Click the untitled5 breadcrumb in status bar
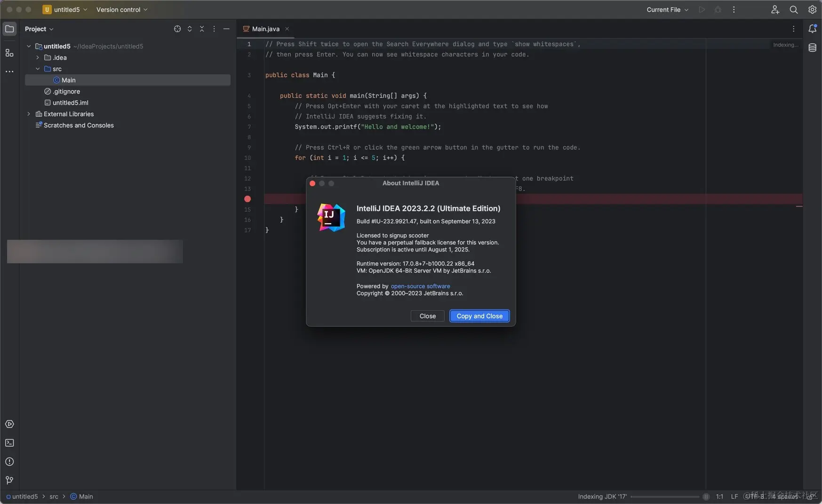 tap(22, 496)
